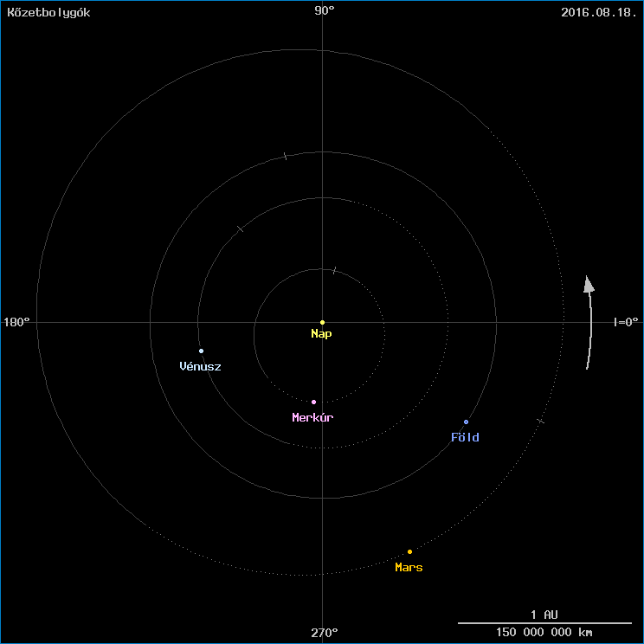Click the 'Kőzetbolygók' title text
Viewport: 644px width, 644px height.
48,12
